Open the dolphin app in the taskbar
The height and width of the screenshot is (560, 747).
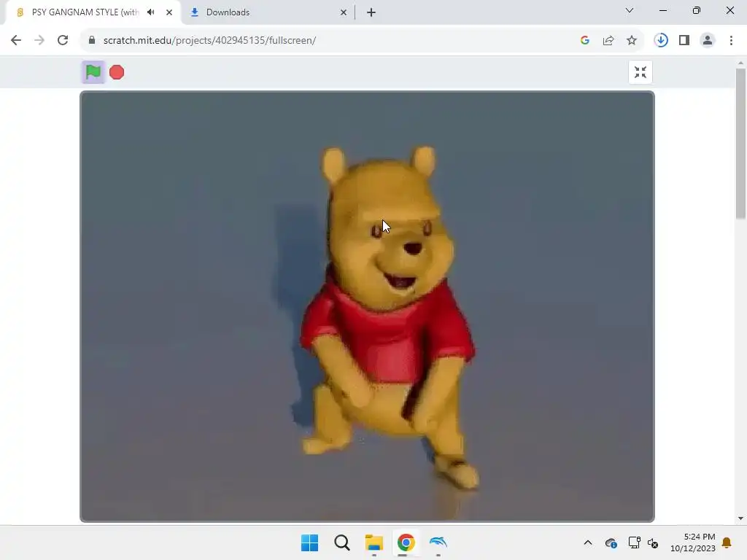click(438, 542)
